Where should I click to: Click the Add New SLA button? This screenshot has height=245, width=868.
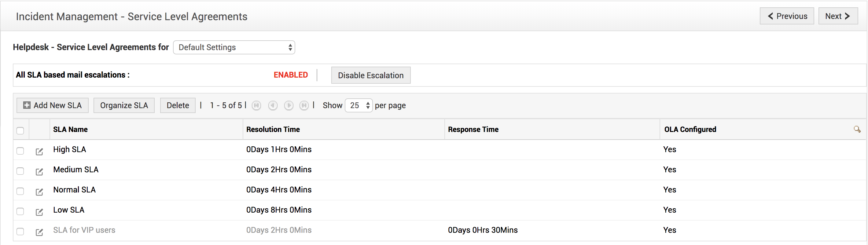click(x=53, y=106)
